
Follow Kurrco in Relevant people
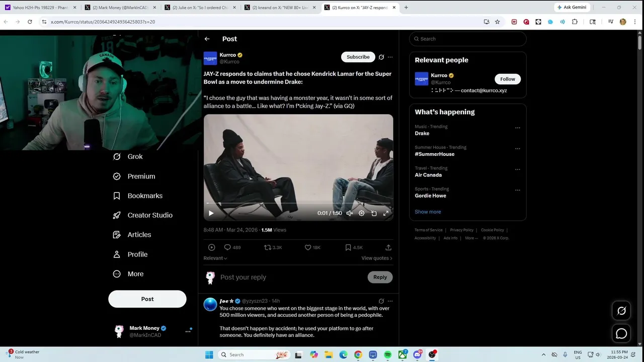[508, 79]
